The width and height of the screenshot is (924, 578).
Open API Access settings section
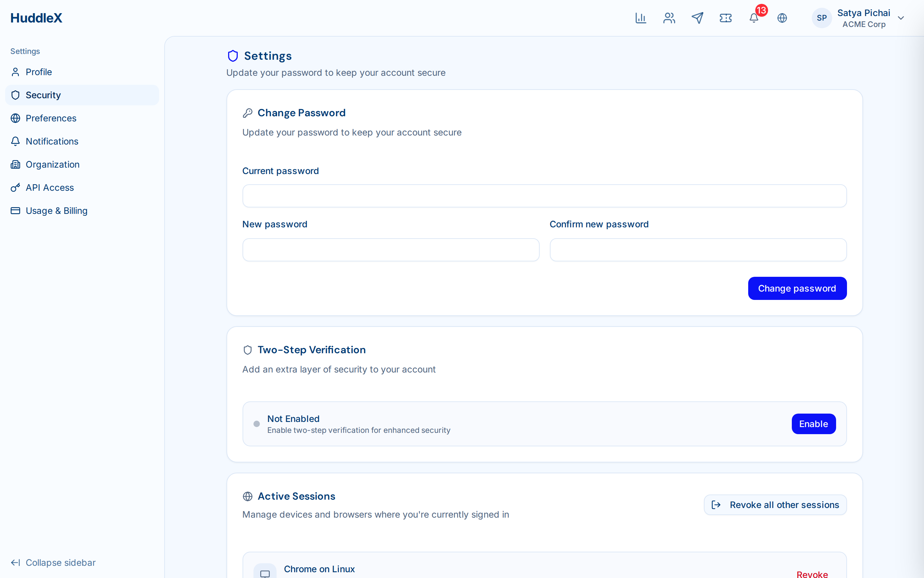(82, 188)
